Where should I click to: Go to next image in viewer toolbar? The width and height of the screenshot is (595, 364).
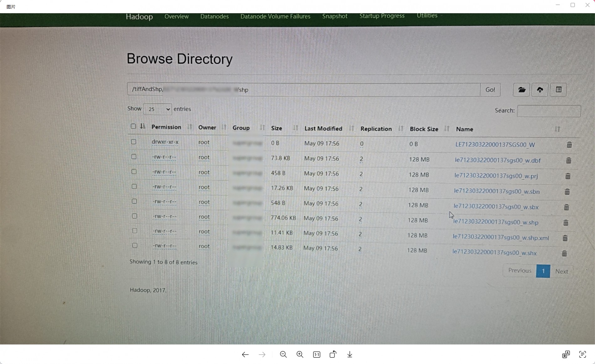click(262, 354)
